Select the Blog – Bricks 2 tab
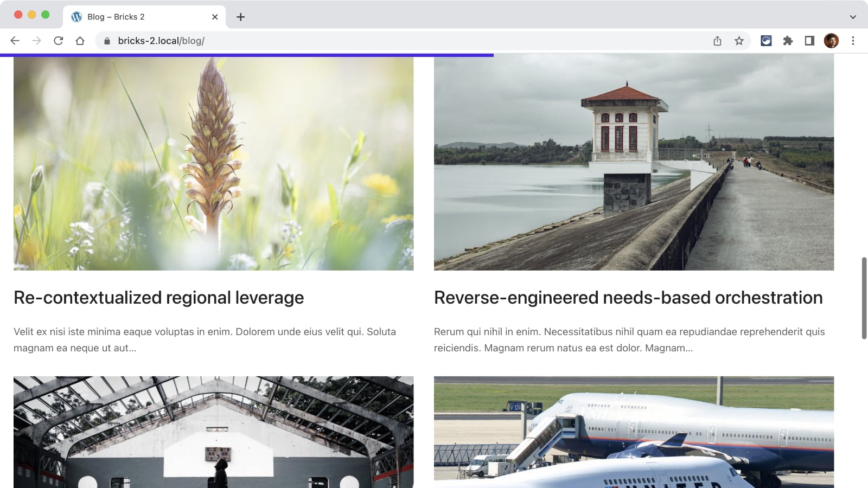This screenshot has width=868, height=488. point(136,17)
